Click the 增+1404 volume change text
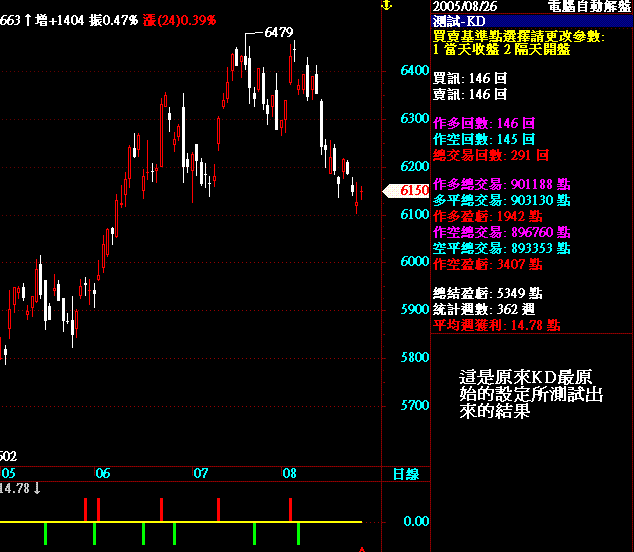The height and width of the screenshot is (552, 634). point(59,20)
